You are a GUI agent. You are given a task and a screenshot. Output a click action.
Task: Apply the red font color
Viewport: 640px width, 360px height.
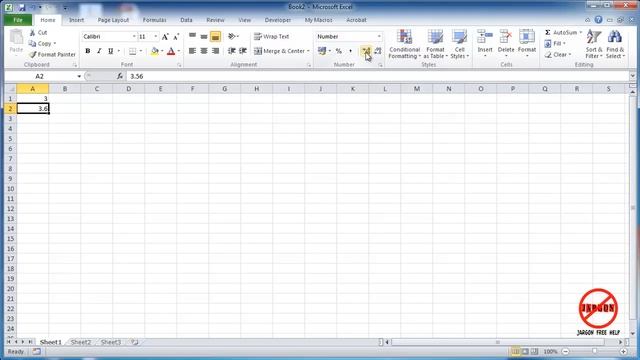click(x=171, y=51)
